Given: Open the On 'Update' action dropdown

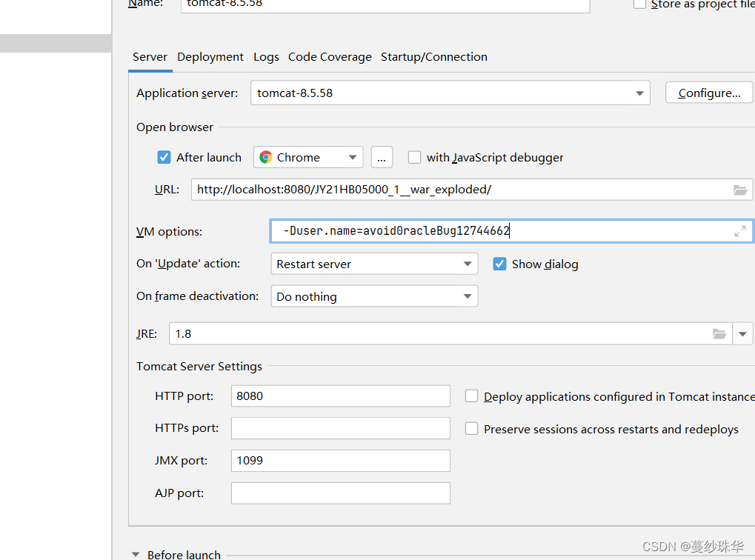Looking at the screenshot, I should click(468, 264).
